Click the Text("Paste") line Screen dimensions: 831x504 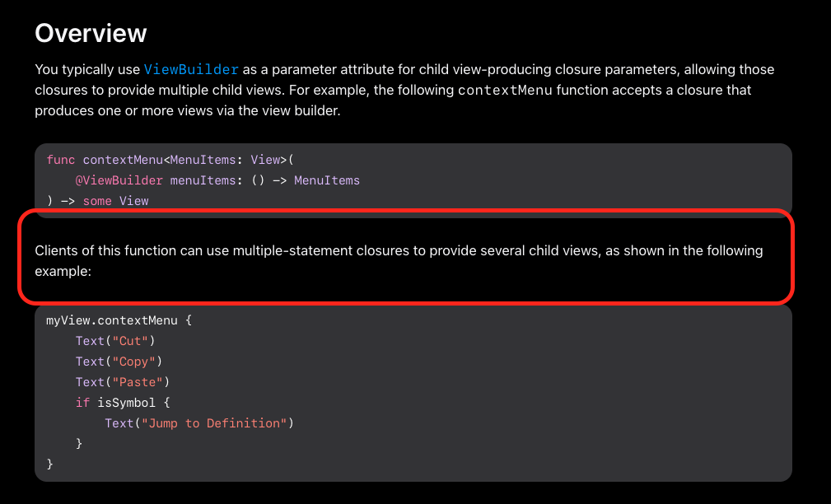point(122,381)
